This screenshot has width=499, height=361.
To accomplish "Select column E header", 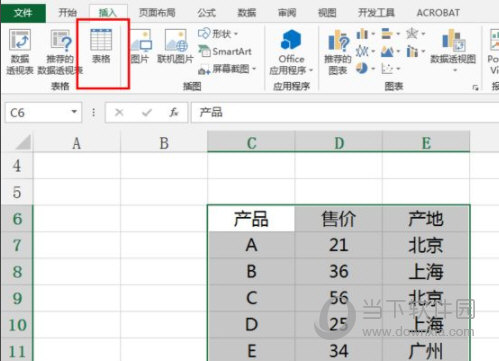I will (x=426, y=143).
